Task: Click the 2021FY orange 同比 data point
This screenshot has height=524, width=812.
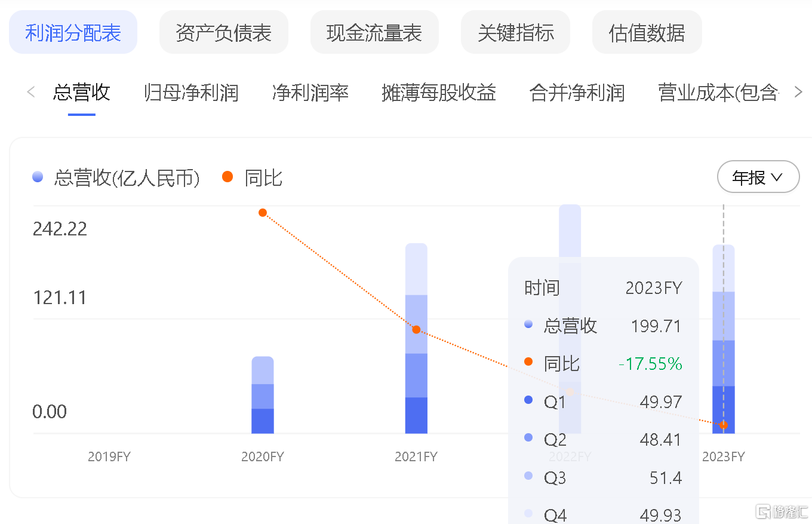Action: pyautogui.click(x=416, y=329)
